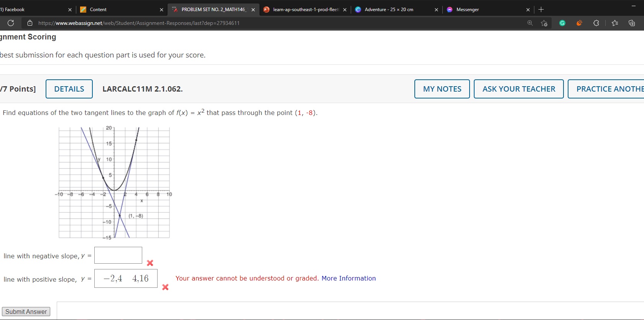644x320 pixels.
Task: Click the ASK YOUR TEACHER button
Action: (x=519, y=89)
